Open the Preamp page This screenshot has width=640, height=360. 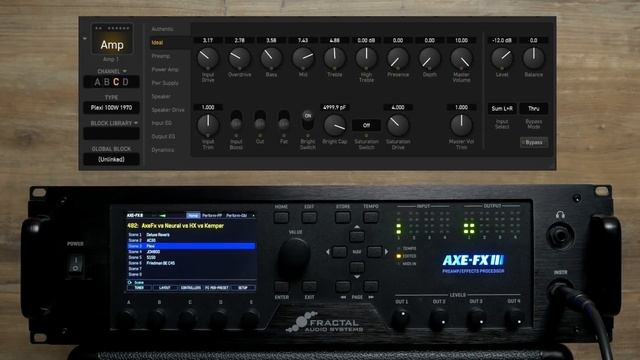coord(161,56)
